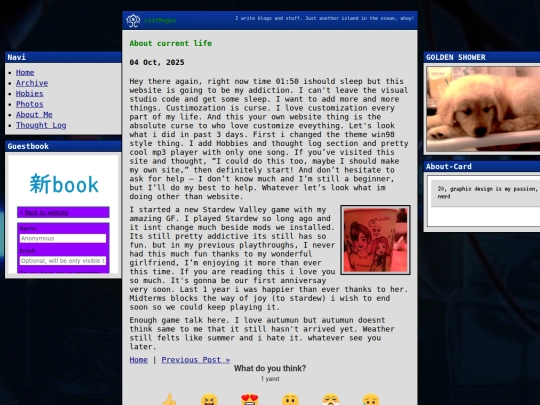Click the Navi panel header

tap(63, 57)
